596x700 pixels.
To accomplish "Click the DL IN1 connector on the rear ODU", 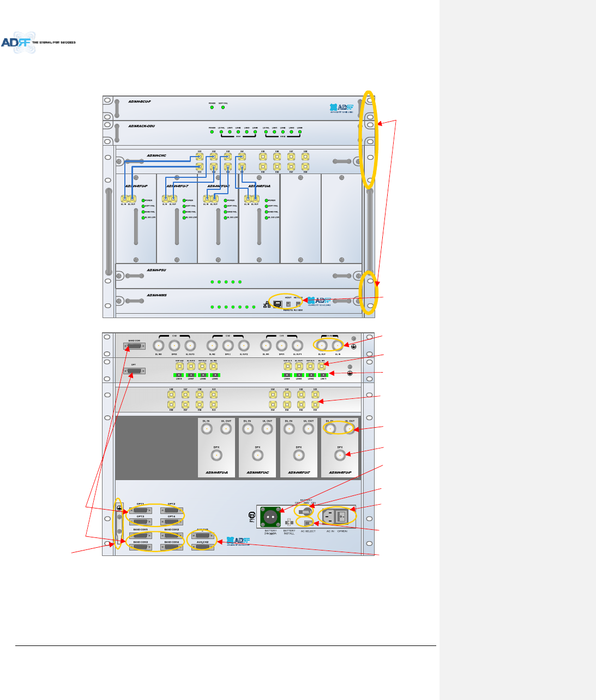I will click(322, 367).
